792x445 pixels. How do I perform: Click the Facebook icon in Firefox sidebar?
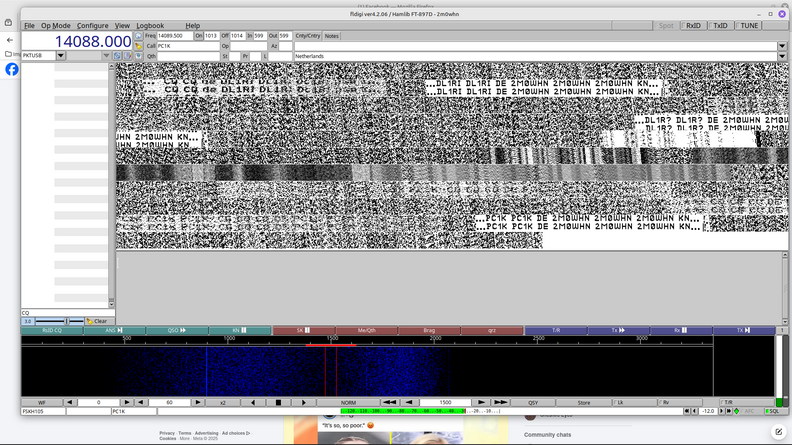(x=12, y=69)
